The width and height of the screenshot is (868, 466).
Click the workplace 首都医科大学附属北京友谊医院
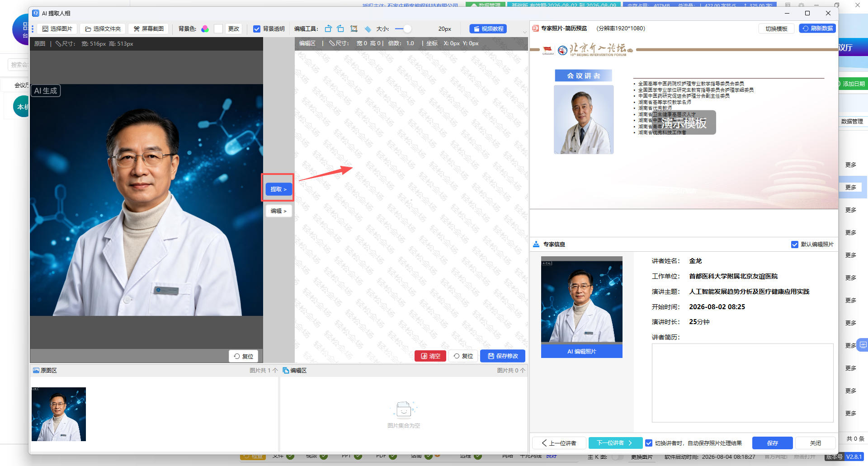pyautogui.click(x=733, y=276)
